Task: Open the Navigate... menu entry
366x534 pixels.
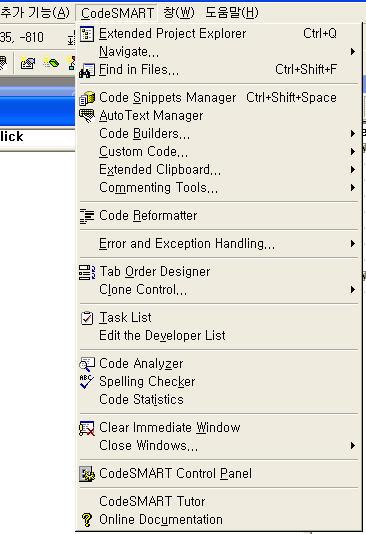Action: click(219, 52)
